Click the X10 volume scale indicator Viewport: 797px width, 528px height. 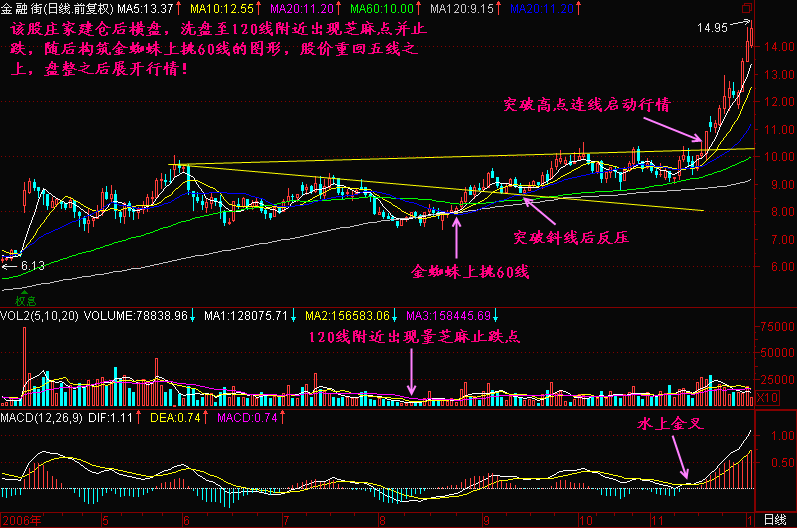point(768,399)
